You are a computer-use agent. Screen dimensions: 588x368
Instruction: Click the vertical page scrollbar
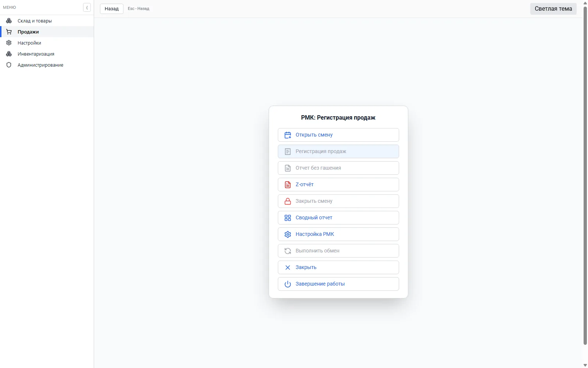585,176
